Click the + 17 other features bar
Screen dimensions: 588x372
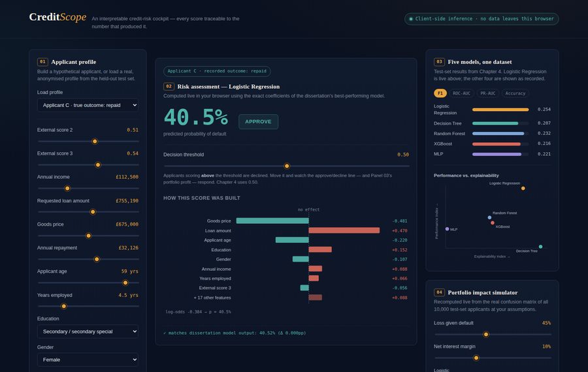pyautogui.click(x=316, y=298)
